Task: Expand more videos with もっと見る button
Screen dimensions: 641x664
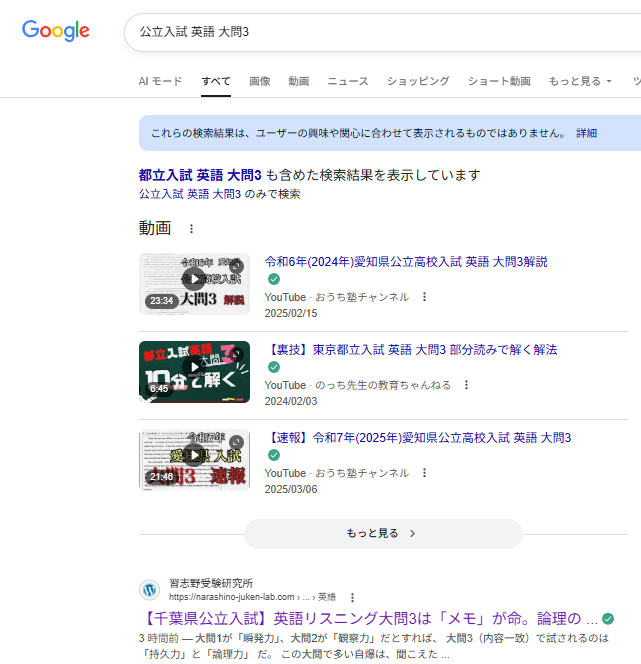Action: pos(383,533)
